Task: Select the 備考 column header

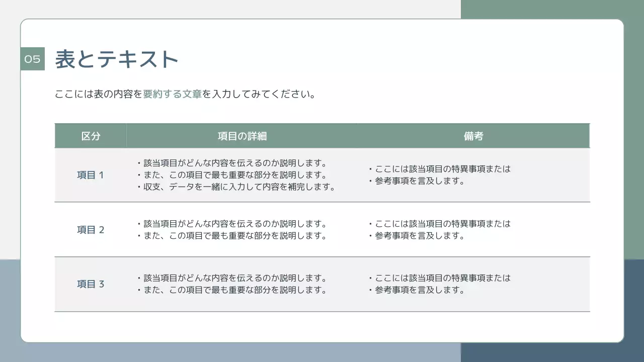Action: pos(472,135)
